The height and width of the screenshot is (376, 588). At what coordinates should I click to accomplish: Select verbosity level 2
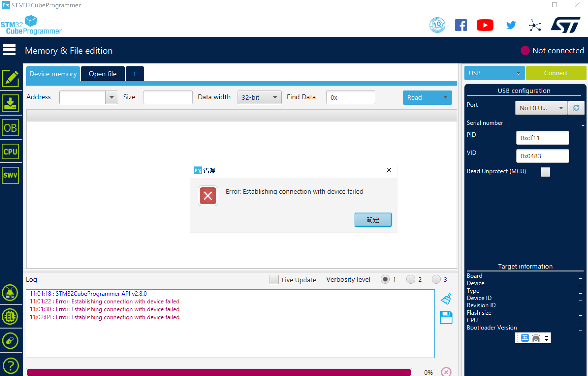click(411, 280)
